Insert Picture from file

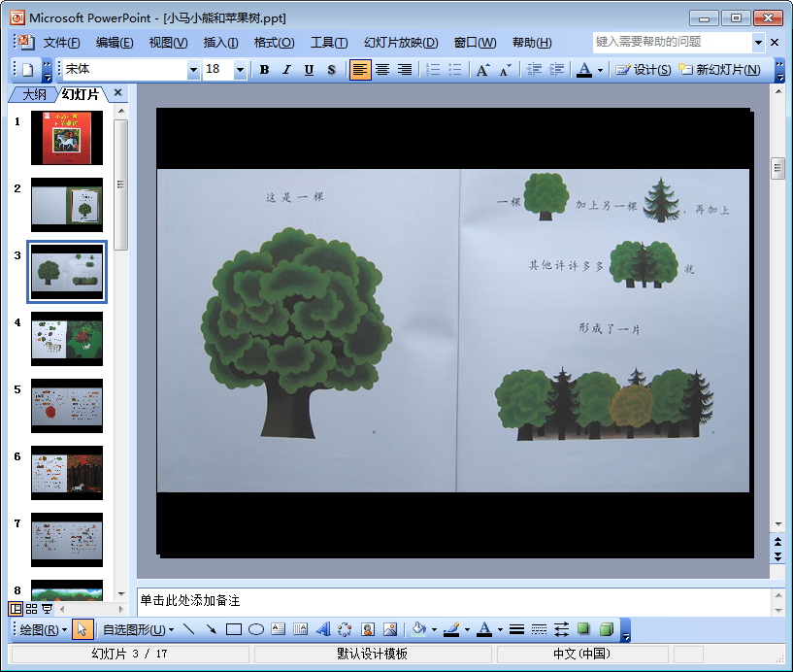(390, 629)
